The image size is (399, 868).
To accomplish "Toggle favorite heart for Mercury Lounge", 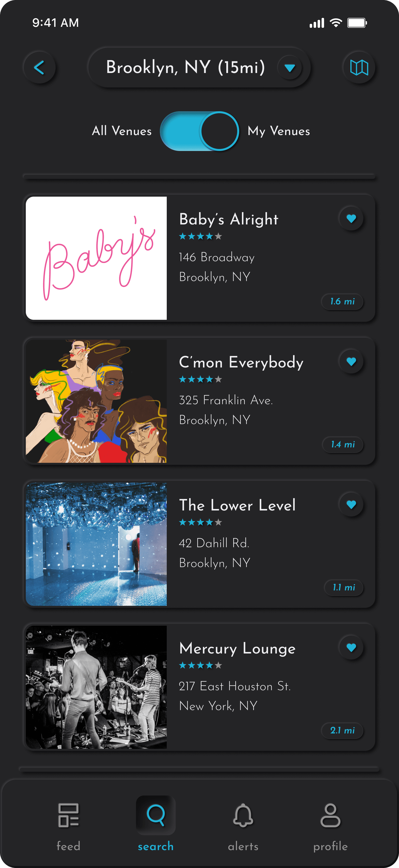I will coord(351,647).
